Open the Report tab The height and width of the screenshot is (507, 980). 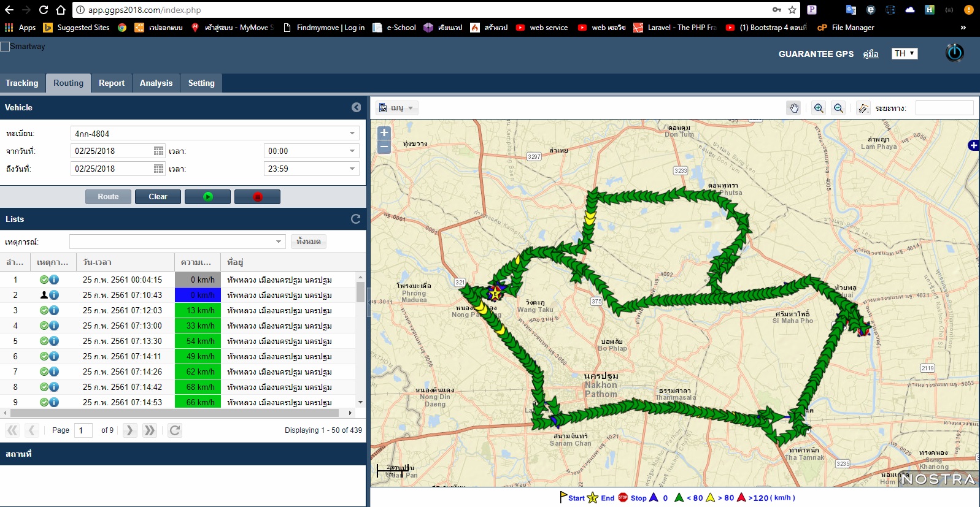pyautogui.click(x=111, y=83)
